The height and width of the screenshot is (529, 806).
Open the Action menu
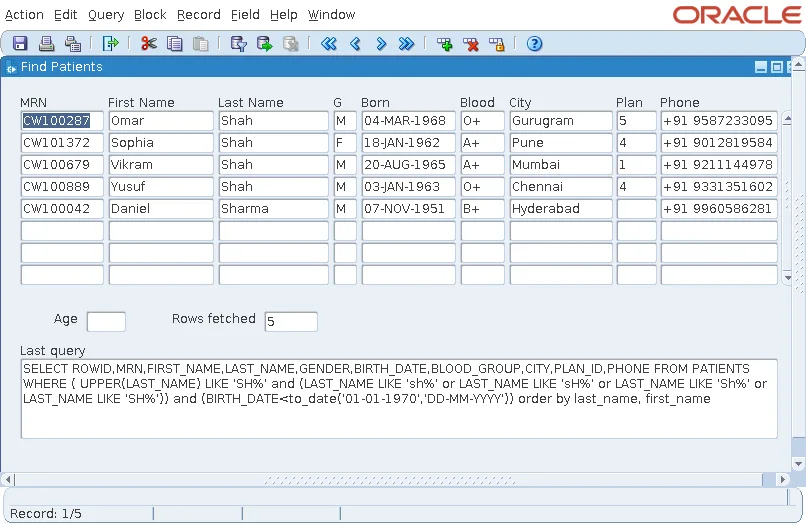coord(24,15)
